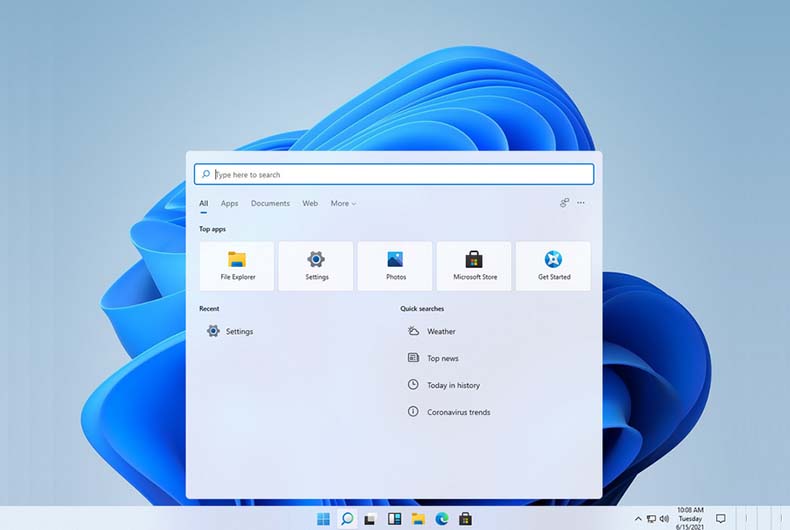Open Settings tile in Top apps

point(316,265)
